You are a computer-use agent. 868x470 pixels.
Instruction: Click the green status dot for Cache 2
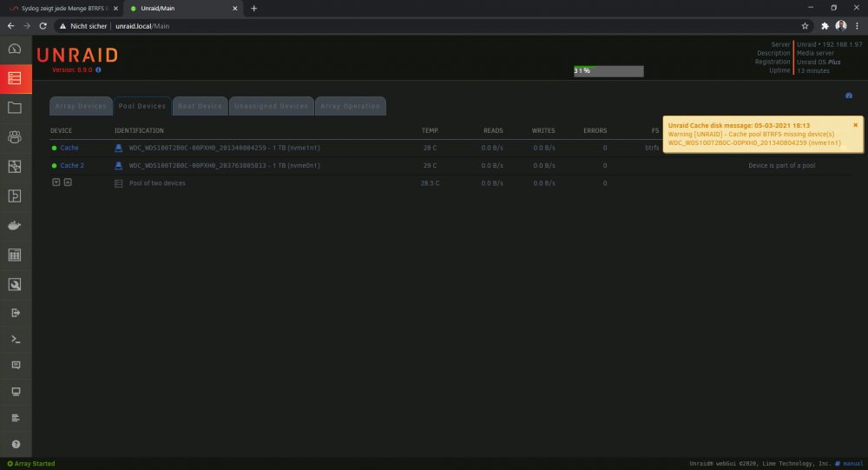tap(54, 166)
